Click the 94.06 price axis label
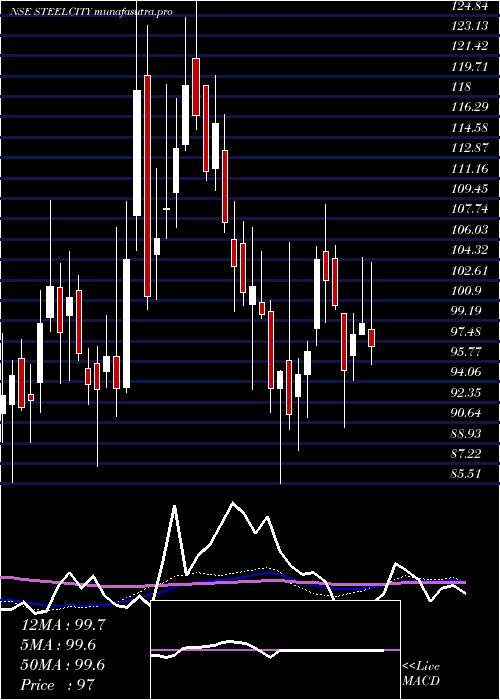The height and width of the screenshot is (700, 500). [467, 372]
